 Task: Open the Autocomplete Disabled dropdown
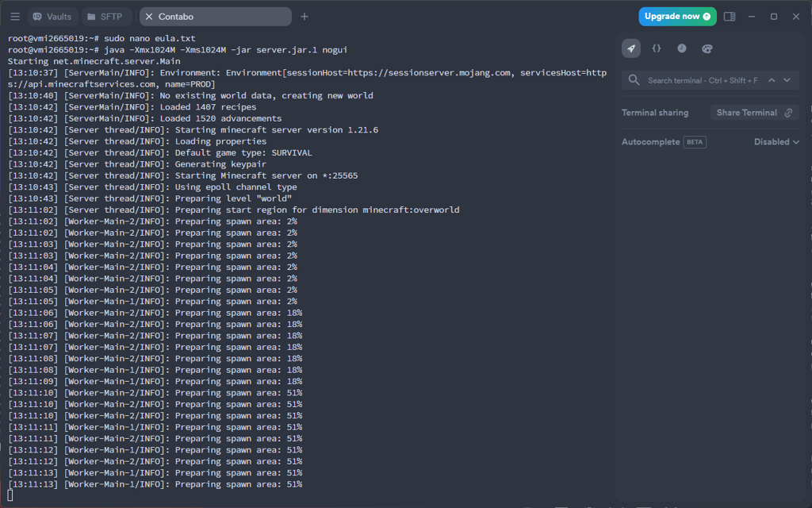pyautogui.click(x=776, y=141)
